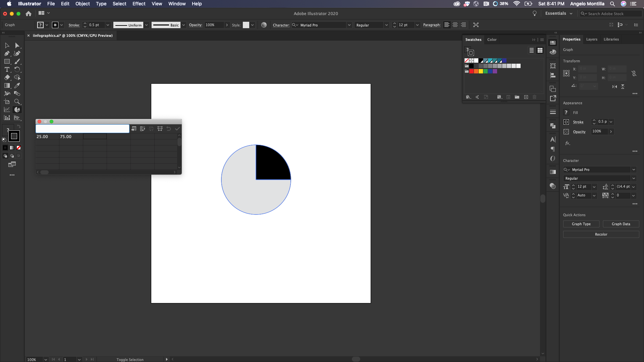Select the Eraser tool

coord(7,77)
